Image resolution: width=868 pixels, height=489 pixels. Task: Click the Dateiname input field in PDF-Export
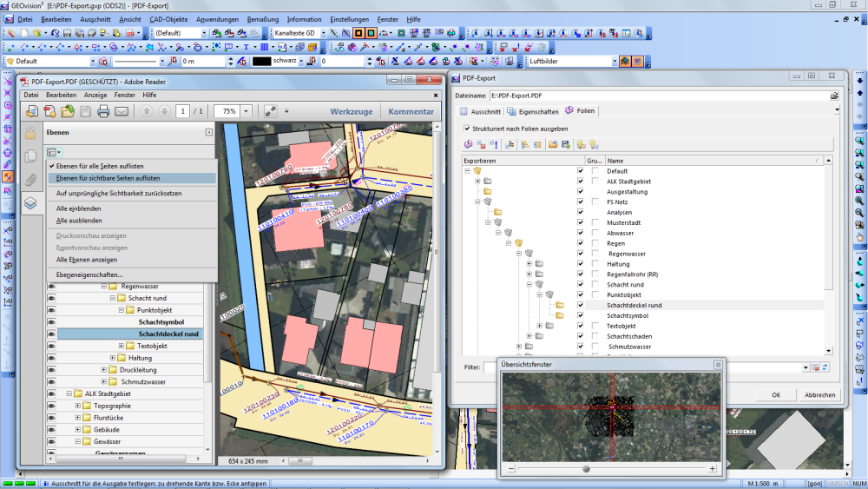tap(659, 96)
